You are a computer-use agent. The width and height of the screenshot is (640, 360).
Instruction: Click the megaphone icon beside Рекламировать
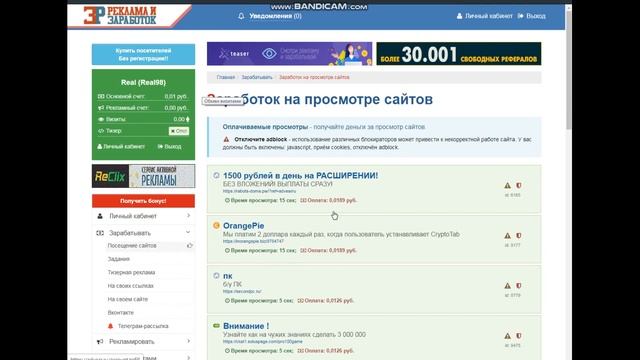coord(100,342)
